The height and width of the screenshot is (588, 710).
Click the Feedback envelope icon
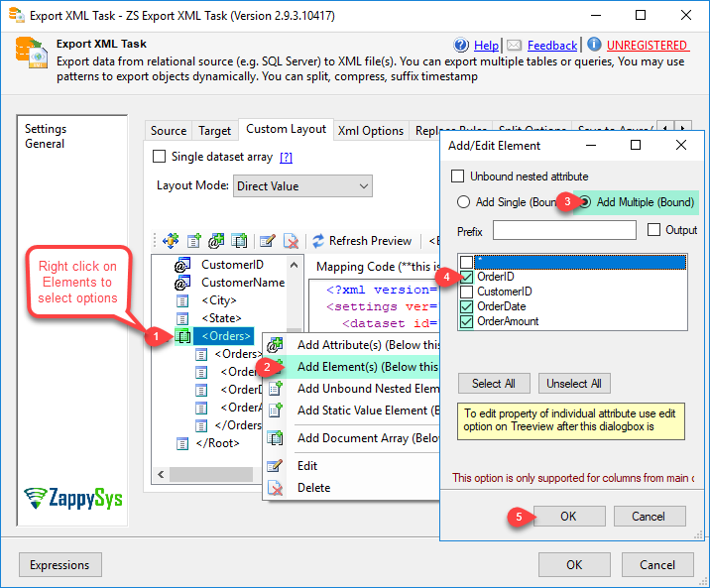tap(514, 46)
